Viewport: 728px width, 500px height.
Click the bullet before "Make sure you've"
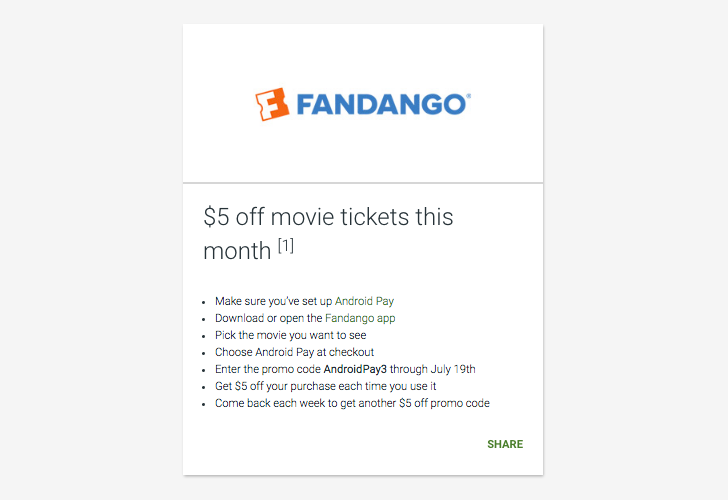(203, 301)
